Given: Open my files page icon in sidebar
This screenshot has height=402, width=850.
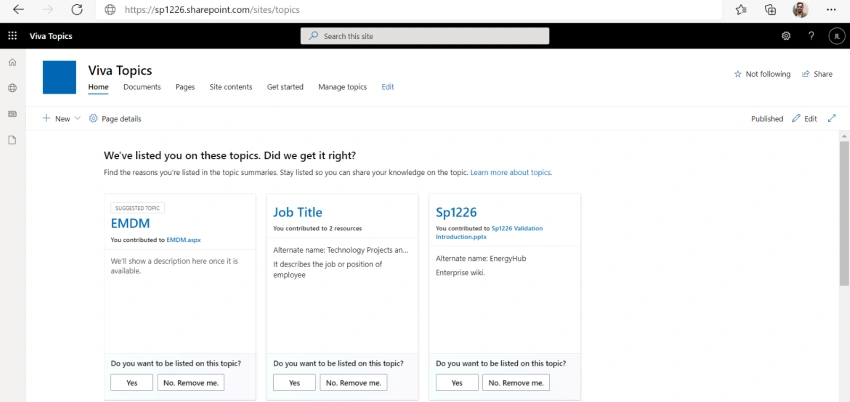Looking at the screenshot, I should [x=12, y=140].
